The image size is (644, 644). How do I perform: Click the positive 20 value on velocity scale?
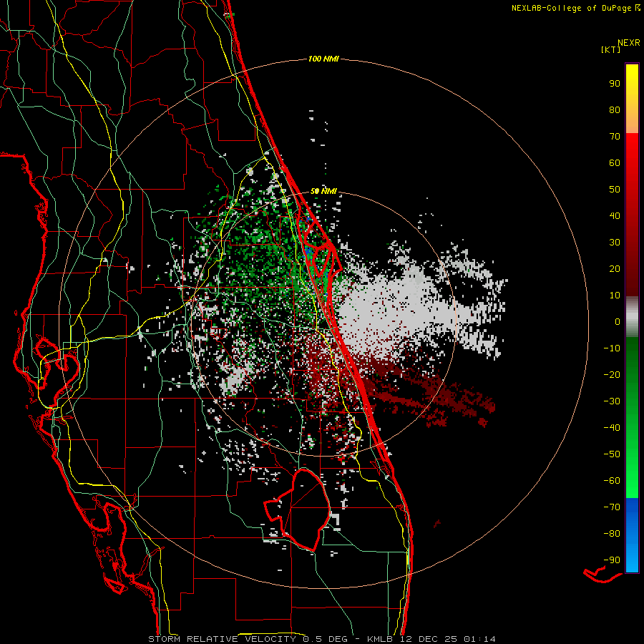click(615, 268)
